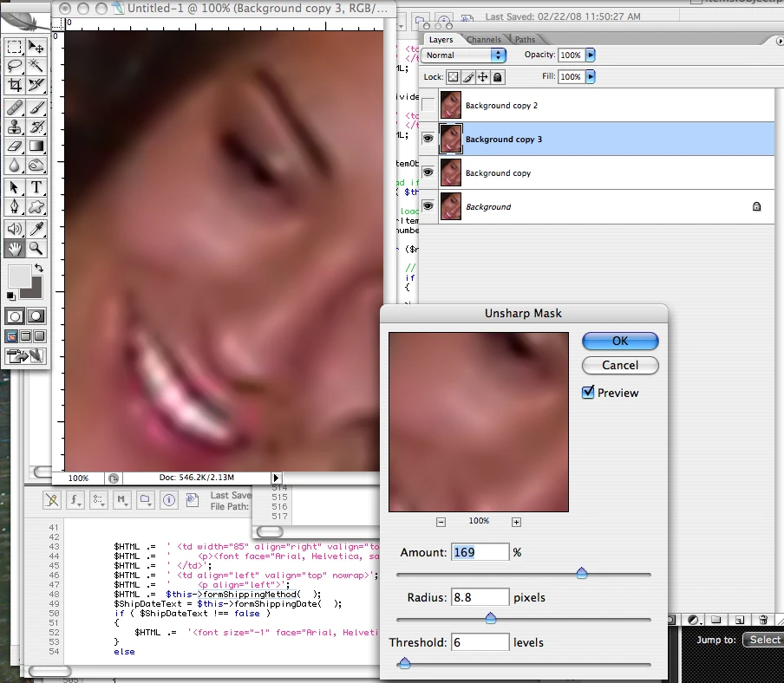Zoom in the Unsharp Mask preview
Image resolution: width=784 pixels, height=683 pixels.
(517, 522)
